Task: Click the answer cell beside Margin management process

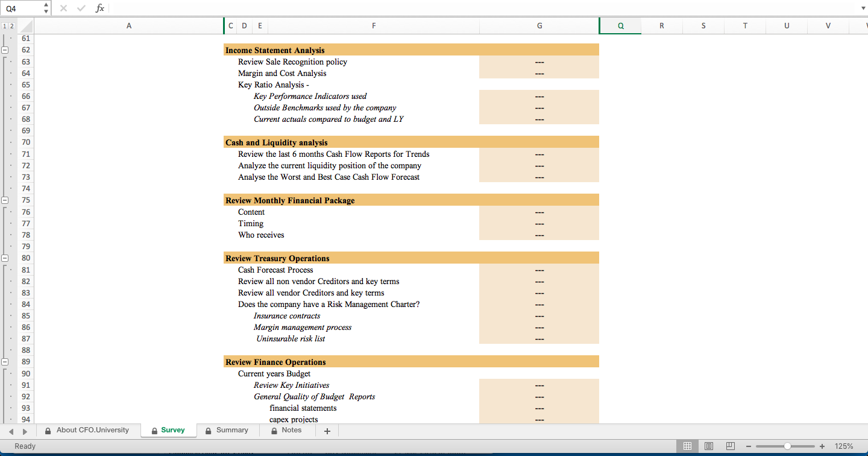Action: click(x=539, y=328)
